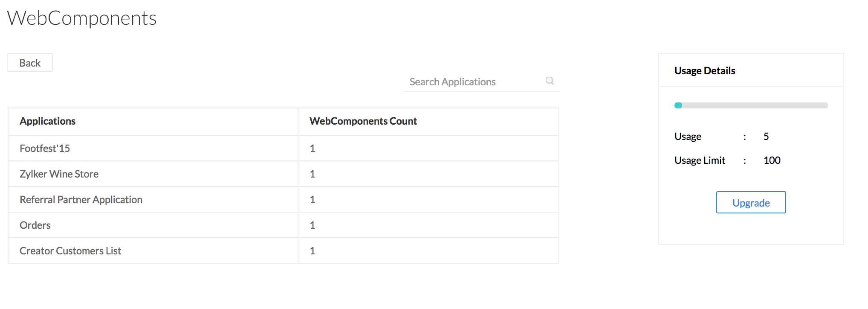Click the Usage value 5

(766, 137)
